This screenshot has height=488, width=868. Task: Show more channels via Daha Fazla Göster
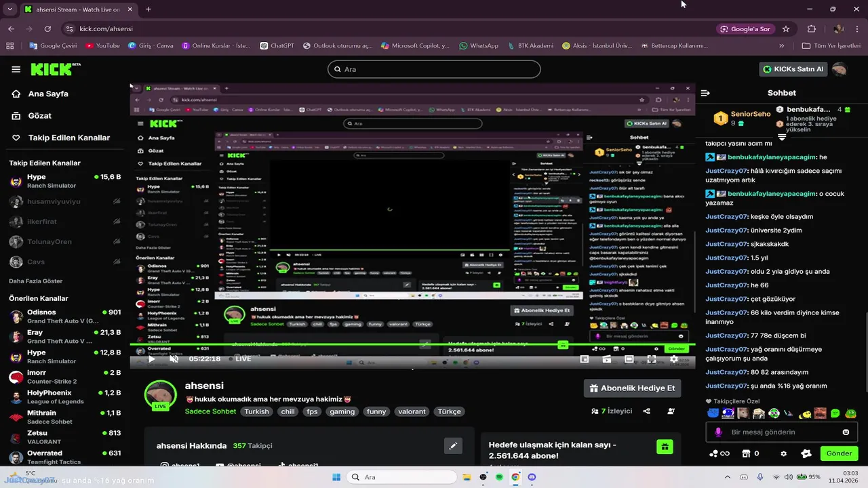(x=35, y=281)
